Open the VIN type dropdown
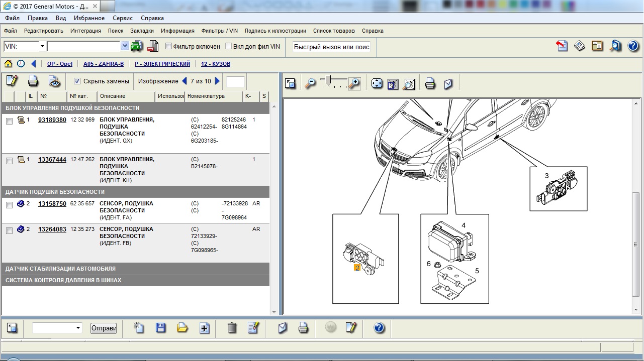Screen dimensions: 644x361 tap(42, 46)
